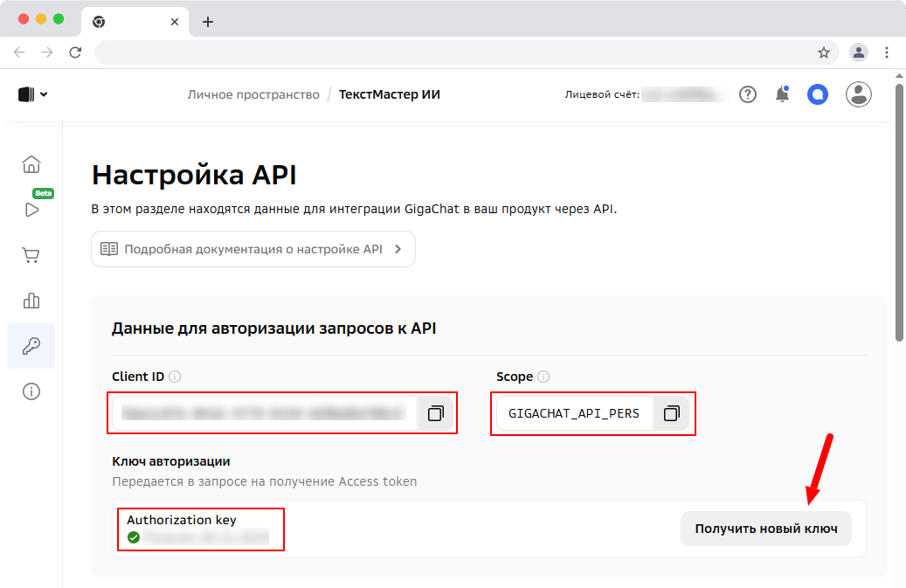Click the documentation book icon
This screenshot has height=588, width=906.
pyautogui.click(x=108, y=249)
